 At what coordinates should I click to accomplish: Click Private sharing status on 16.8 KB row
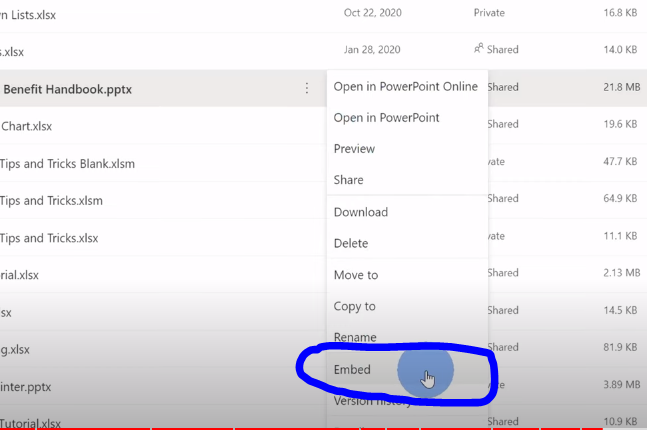(x=489, y=13)
